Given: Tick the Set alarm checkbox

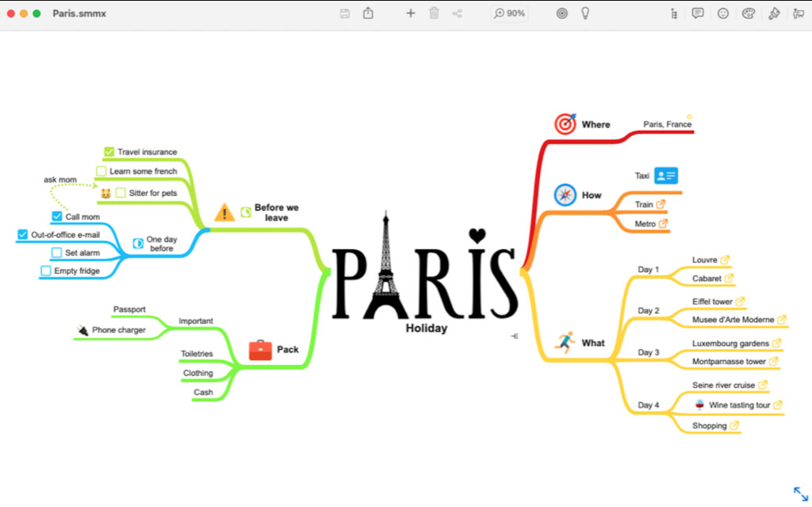Looking at the screenshot, I should [56, 253].
